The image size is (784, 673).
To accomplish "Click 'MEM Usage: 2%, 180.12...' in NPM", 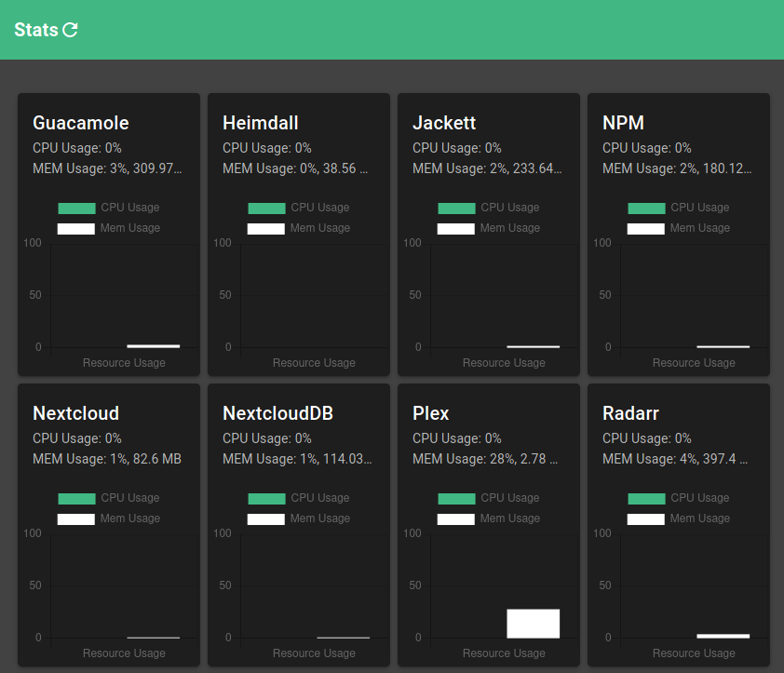I will 678,168.
